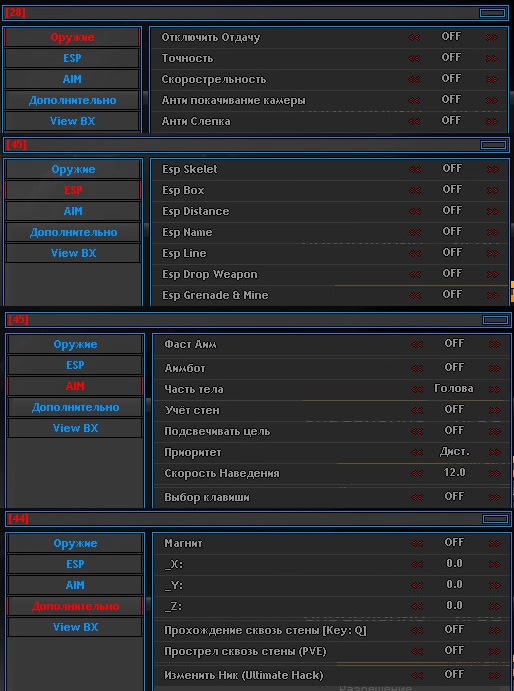514x691 pixels.
Task: Increase the _Z: value with right arrow
Action: tap(494, 606)
